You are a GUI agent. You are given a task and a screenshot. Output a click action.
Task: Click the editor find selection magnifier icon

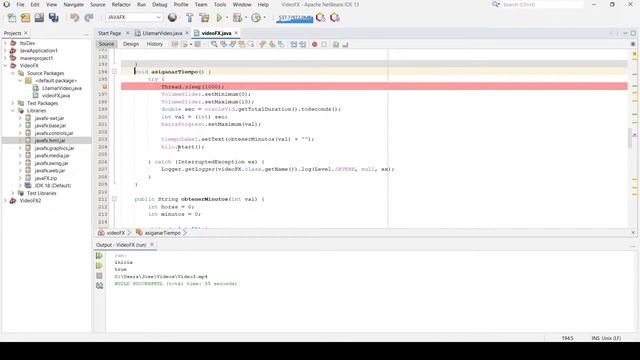tap(214, 44)
